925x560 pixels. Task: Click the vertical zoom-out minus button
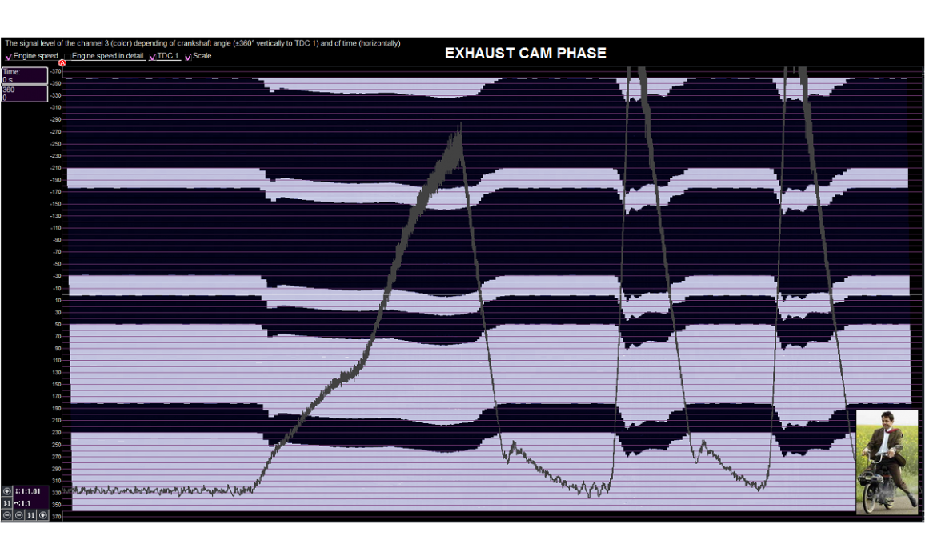[7, 515]
